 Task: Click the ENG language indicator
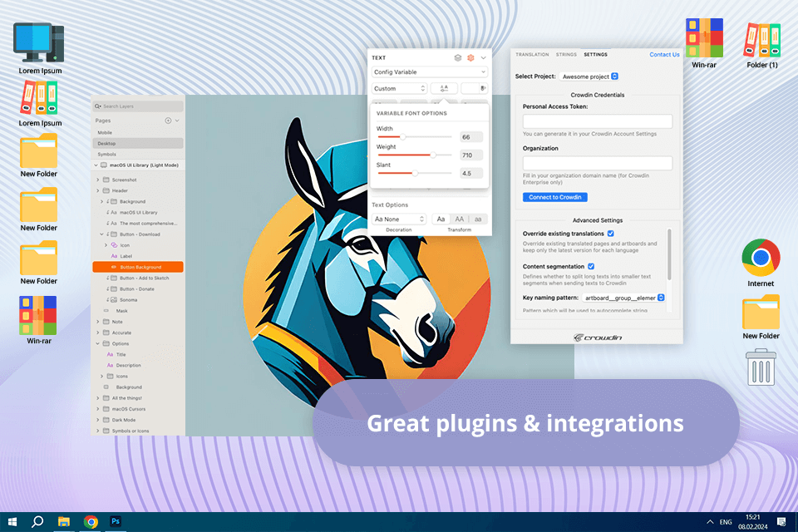726,522
